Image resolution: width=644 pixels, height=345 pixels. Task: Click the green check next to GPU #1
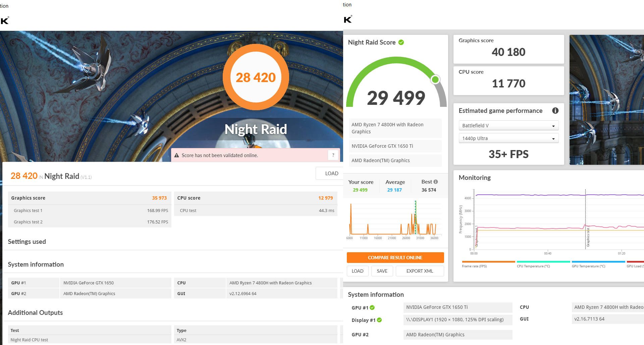tap(372, 307)
